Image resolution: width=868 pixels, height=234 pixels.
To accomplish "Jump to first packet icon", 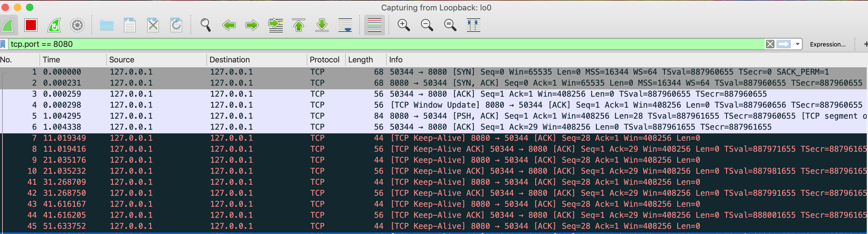I will pyautogui.click(x=299, y=25).
